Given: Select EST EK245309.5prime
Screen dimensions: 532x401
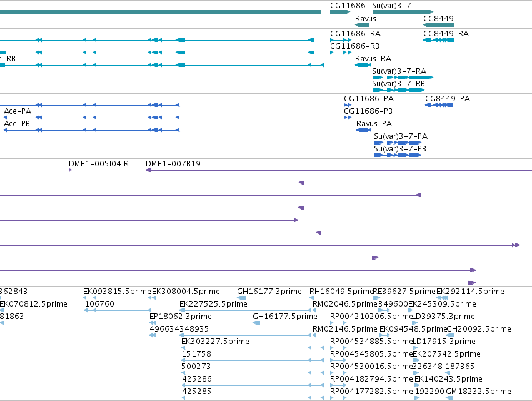Looking at the screenshot, I should [410, 310].
